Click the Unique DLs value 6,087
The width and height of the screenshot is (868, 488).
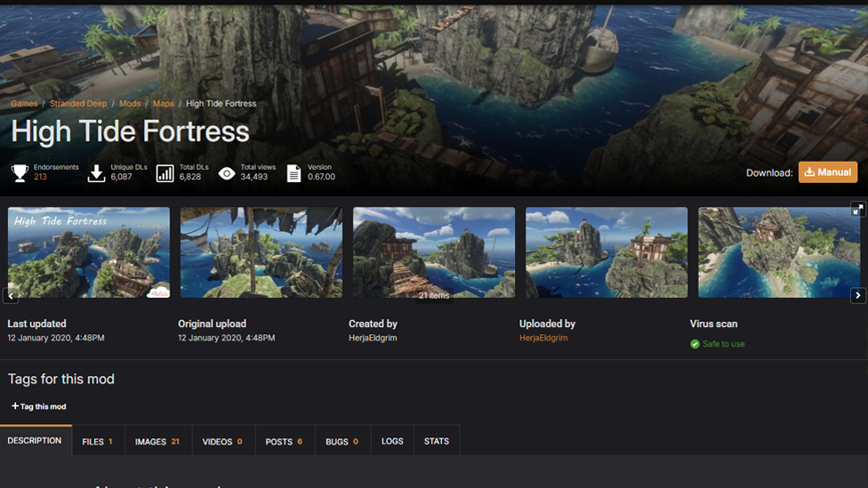pyautogui.click(x=121, y=177)
